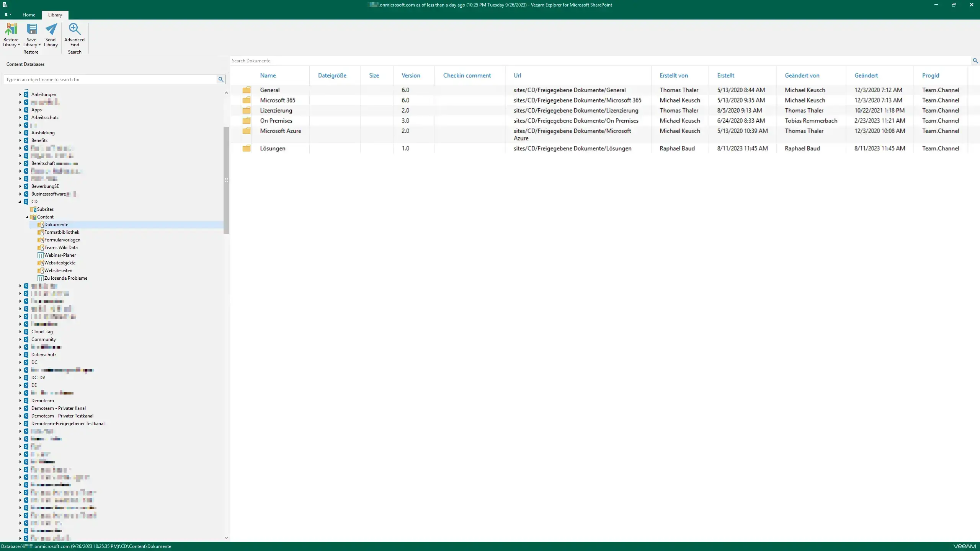Open the Restore Library dropdown arrow
The height and width of the screenshot is (551, 980).
click(19, 45)
